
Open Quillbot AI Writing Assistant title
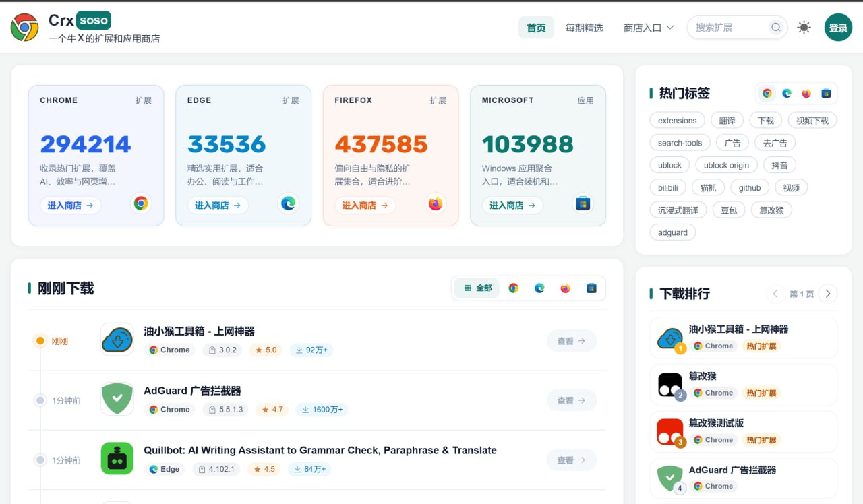coord(320,451)
